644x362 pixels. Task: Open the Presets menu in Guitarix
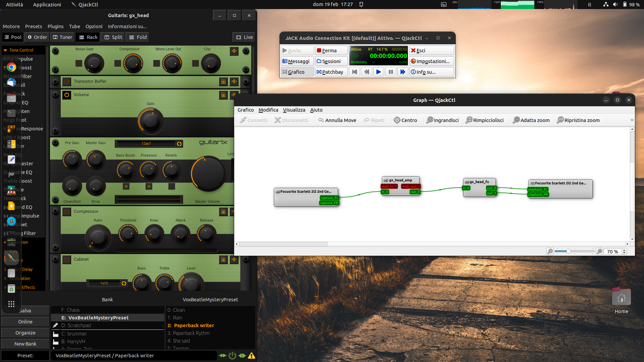tap(34, 26)
